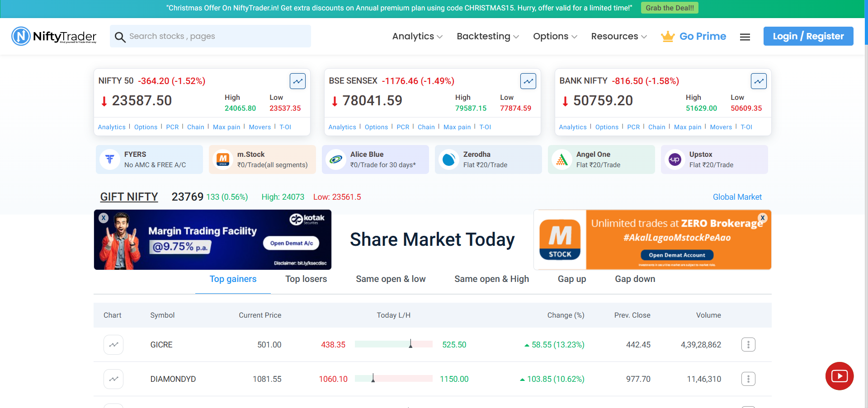The height and width of the screenshot is (408, 868).
Task: Open the chart icon for GICRE
Action: (x=113, y=345)
